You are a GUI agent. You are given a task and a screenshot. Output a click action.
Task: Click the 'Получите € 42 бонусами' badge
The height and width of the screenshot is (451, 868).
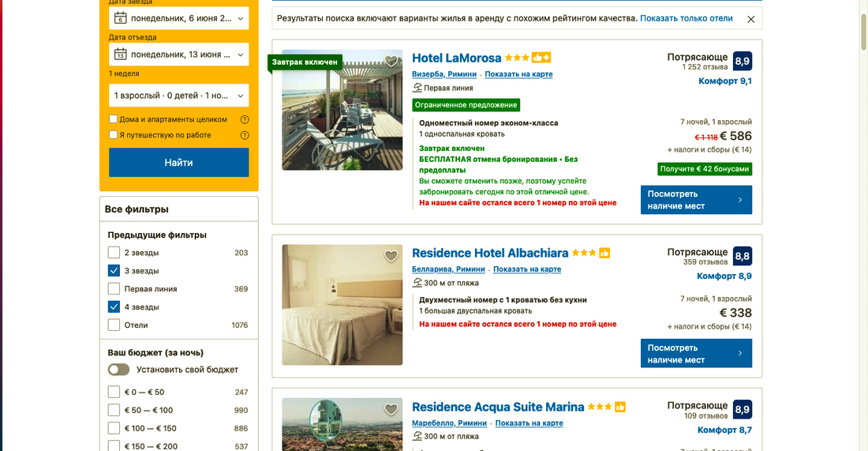coord(705,169)
